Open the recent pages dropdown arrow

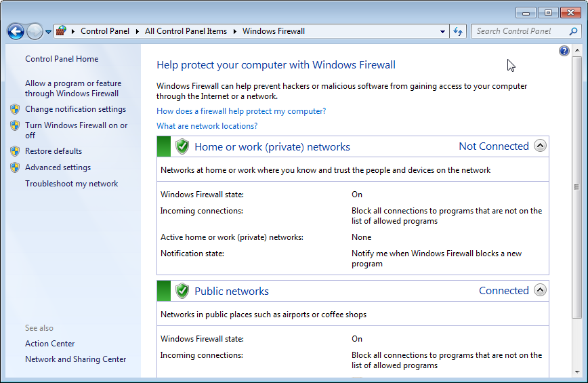tap(48, 32)
